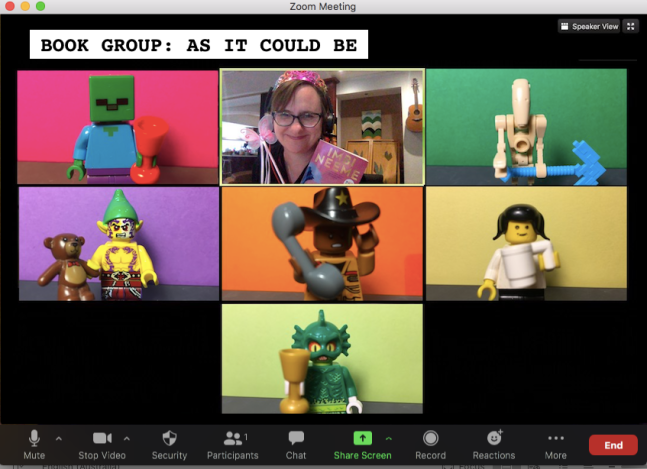Click the swamp creature figure video tile
This screenshot has width=647, height=469.
point(322,358)
